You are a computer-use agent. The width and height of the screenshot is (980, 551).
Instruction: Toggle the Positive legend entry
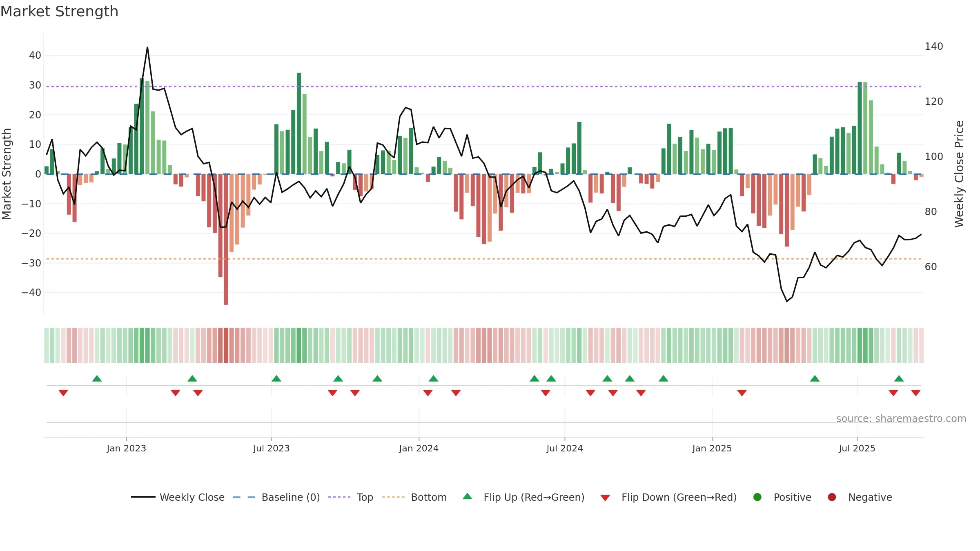[782, 497]
